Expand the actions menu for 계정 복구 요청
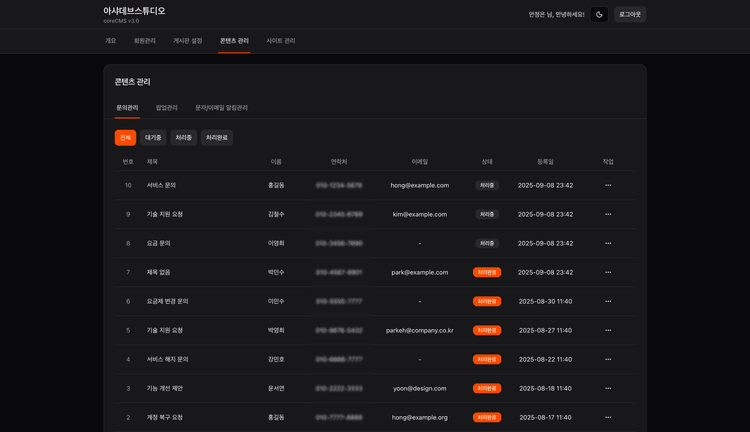The width and height of the screenshot is (750, 432). [x=608, y=417]
